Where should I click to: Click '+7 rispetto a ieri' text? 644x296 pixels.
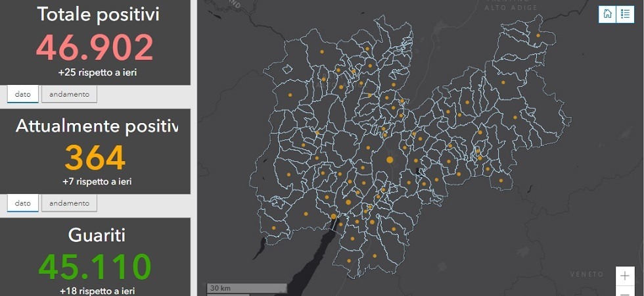pyautogui.click(x=97, y=182)
